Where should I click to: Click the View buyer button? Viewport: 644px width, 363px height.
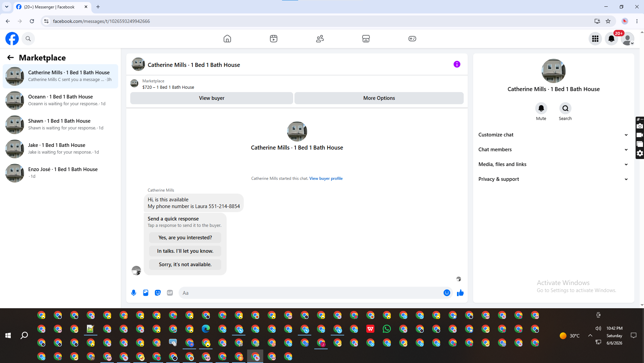tap(212, 98)
